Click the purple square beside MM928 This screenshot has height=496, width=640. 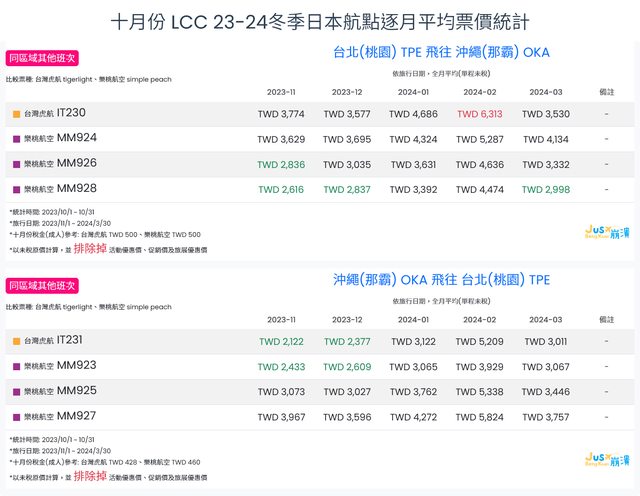16,188
